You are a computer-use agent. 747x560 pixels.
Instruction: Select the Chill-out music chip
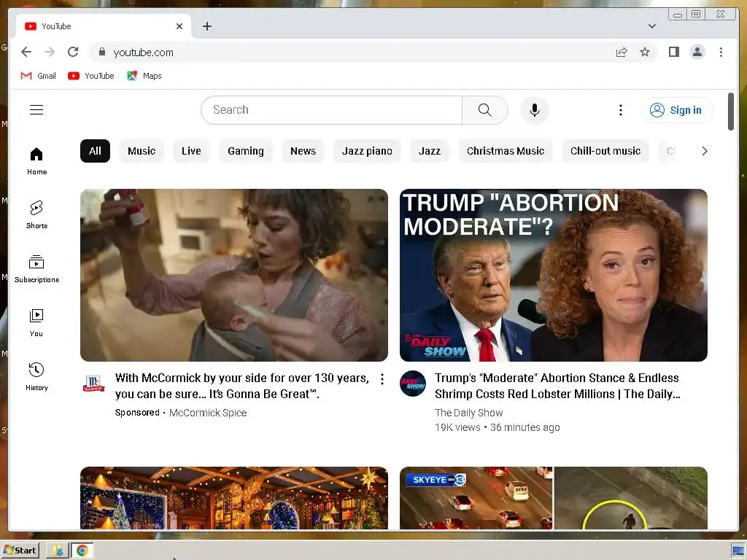tap(605, 151)
